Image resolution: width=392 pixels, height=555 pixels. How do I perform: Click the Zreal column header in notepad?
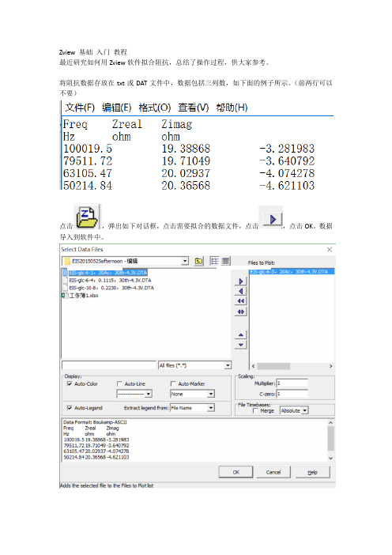(x=127, y=124)
